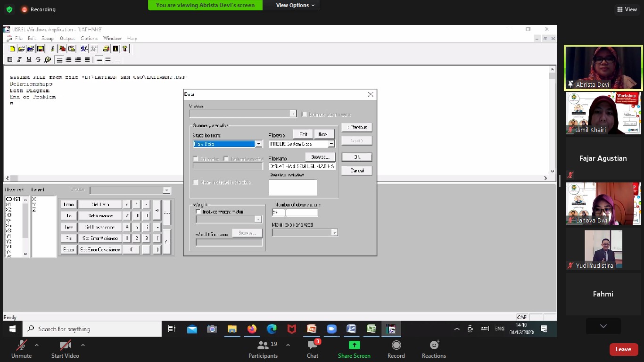The height and width of the screenshot is (362, 644).
Task: Click the Strikethrough formatting icon
Action: (x=38, y=60)
